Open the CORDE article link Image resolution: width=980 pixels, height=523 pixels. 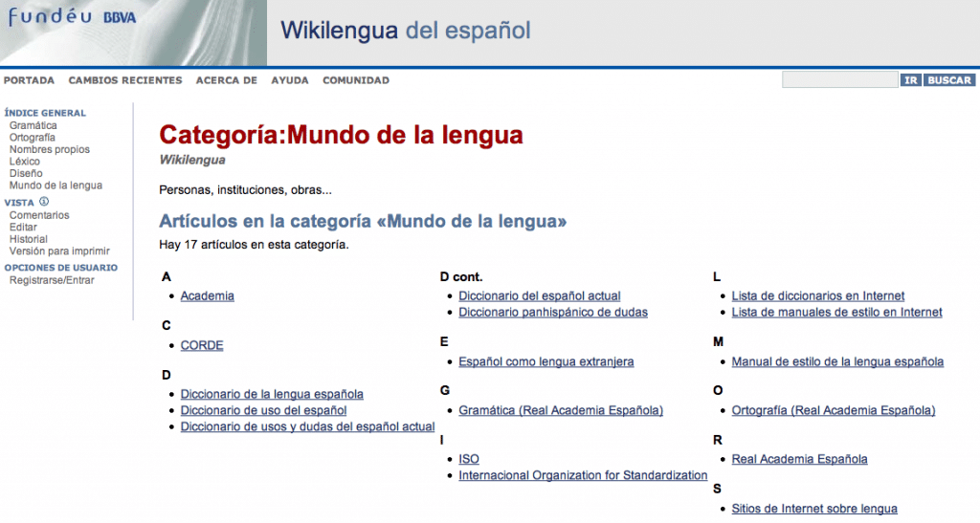[202, 345]
